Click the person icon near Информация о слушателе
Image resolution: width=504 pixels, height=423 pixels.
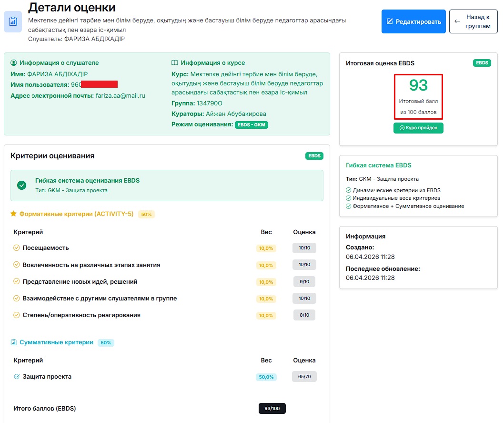click(14, 63)
